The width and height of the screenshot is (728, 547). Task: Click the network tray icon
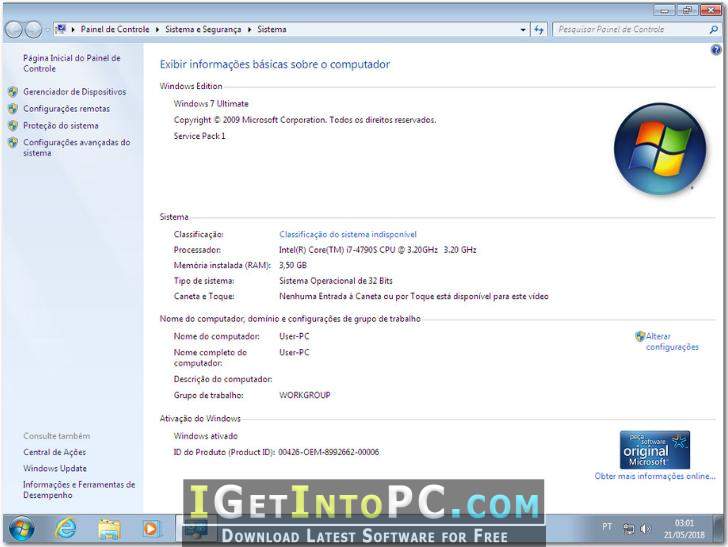(629, 528)
